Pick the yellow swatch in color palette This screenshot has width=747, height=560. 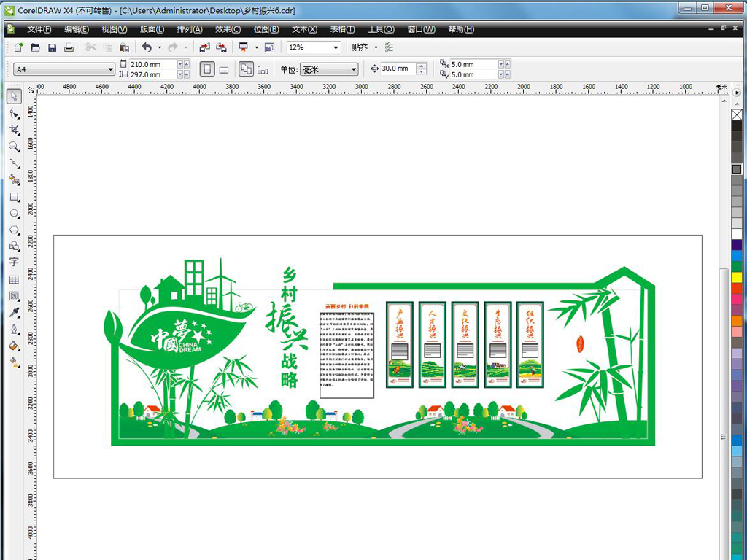click(x=737, y=278)
